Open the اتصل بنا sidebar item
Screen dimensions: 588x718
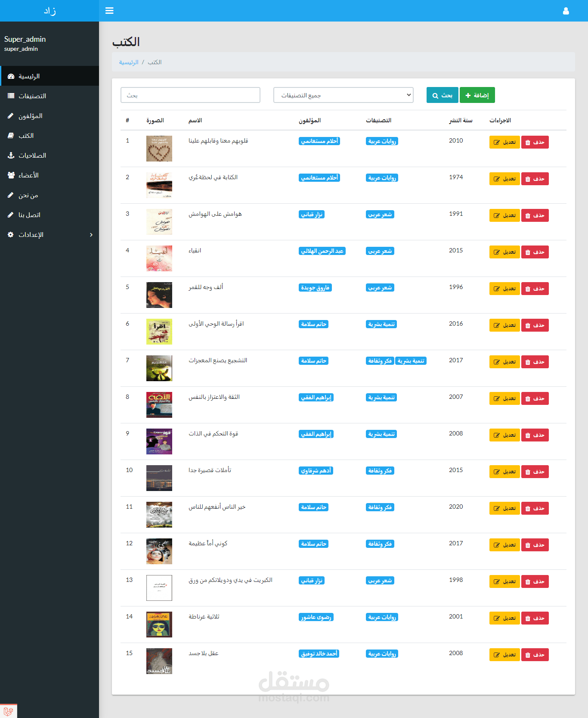50,215
